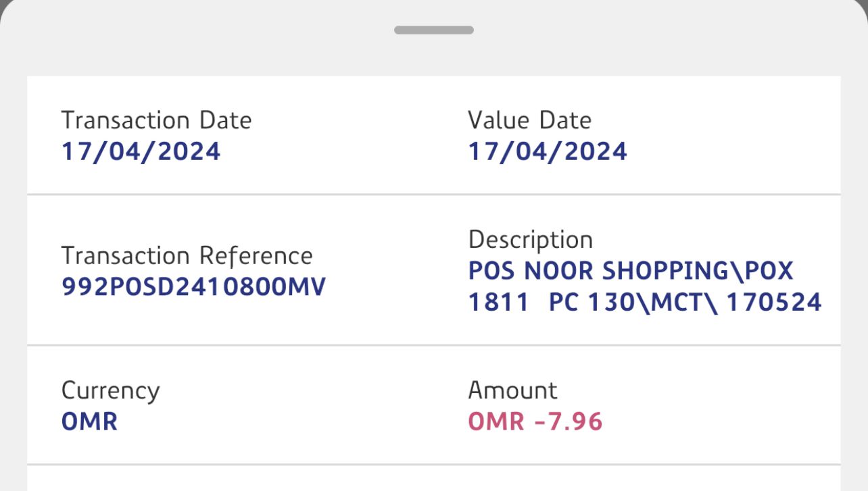Click the Currency label
Screen dimensions: 868x491
110,390
